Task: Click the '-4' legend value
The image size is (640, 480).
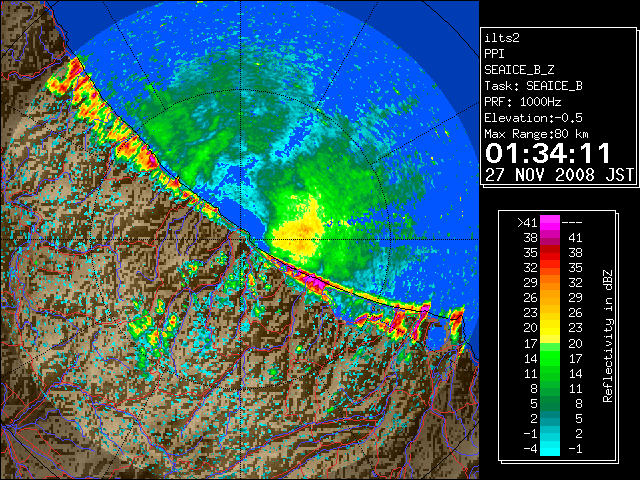Action: click(x=530, y=449)
